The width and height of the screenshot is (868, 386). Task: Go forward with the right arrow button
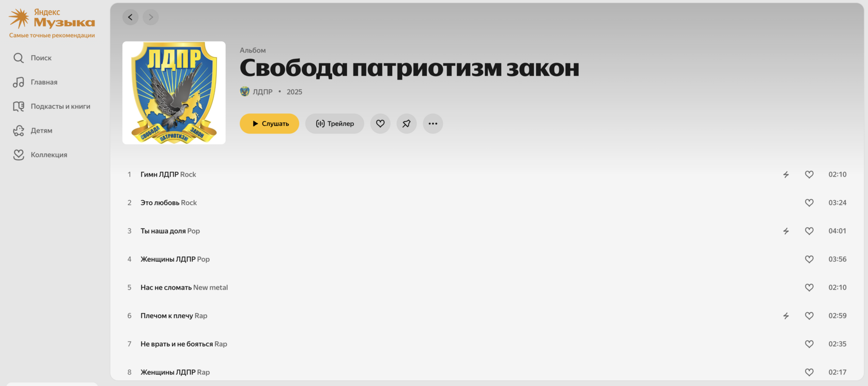(x=151, y=17)
